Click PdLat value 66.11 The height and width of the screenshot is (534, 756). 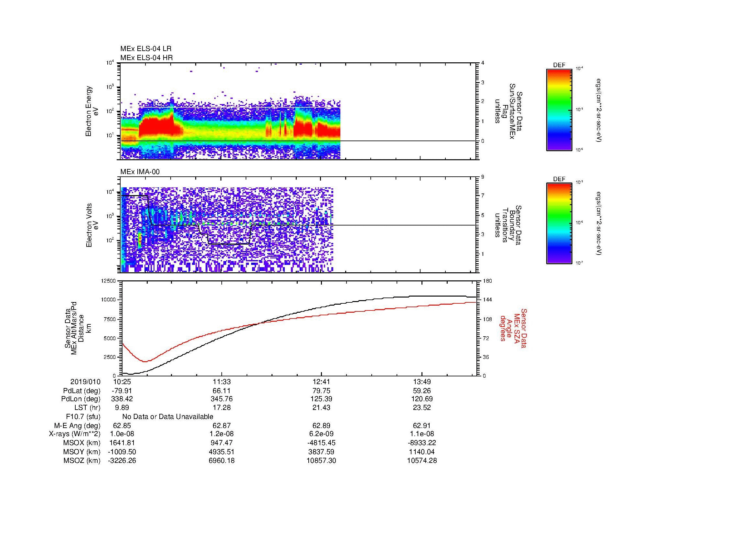tap(222, 391)
